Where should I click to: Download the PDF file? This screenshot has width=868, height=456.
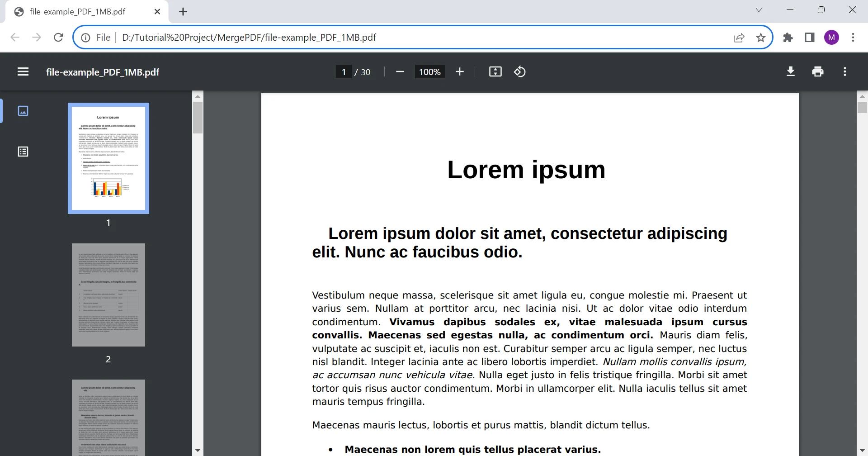point(790,72)
